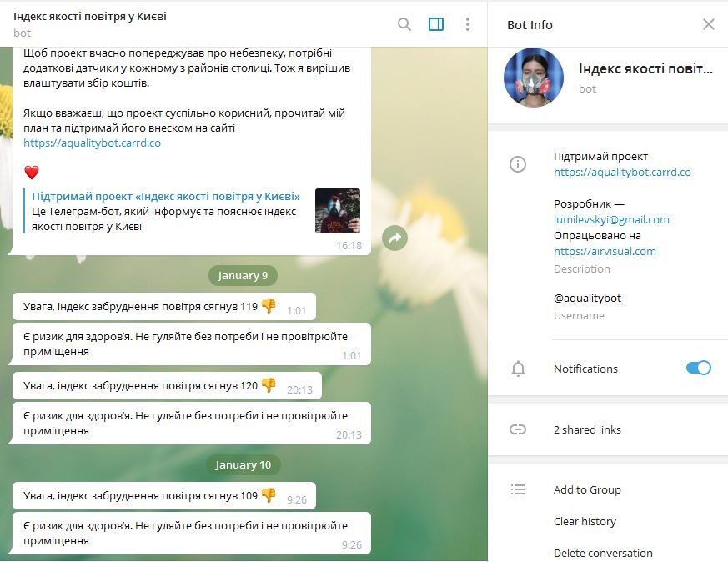Click the notifications bell icon

tap(518, 369)
